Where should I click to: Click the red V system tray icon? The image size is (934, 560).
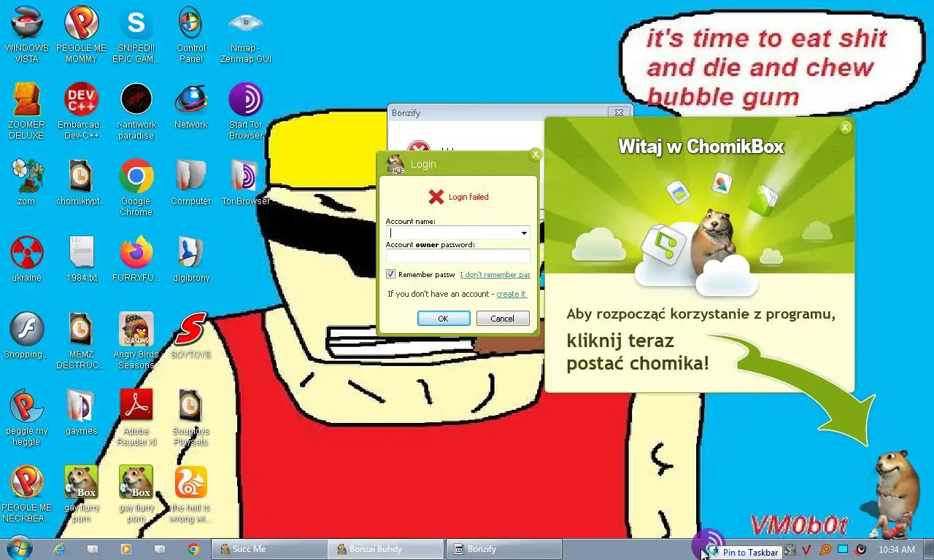coord(806,549)
